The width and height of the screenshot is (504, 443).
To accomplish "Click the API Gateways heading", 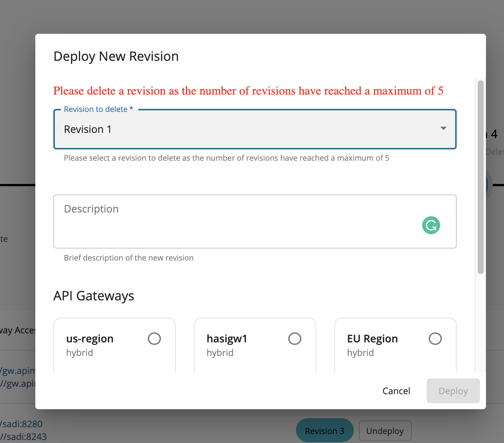I will [94, 296].
